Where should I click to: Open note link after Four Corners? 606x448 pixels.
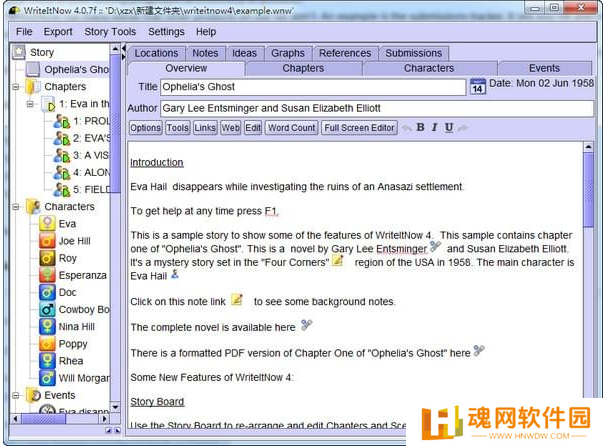338,261
